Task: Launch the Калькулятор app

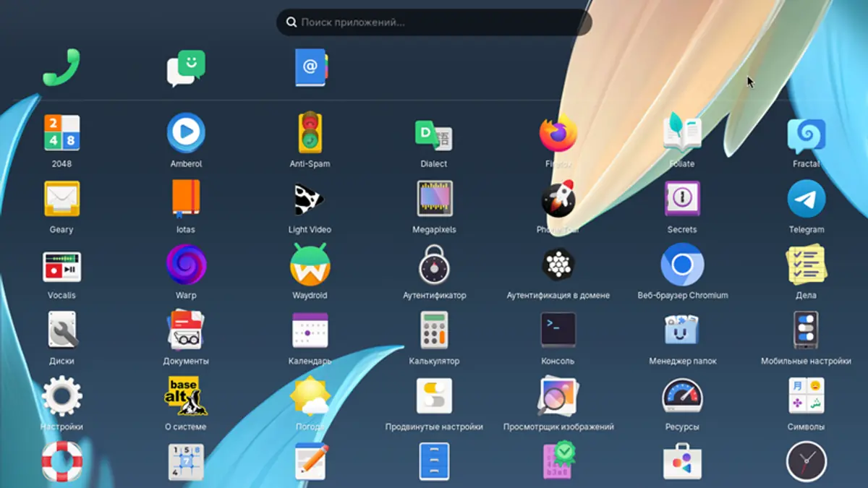Action: pos(434,331)
